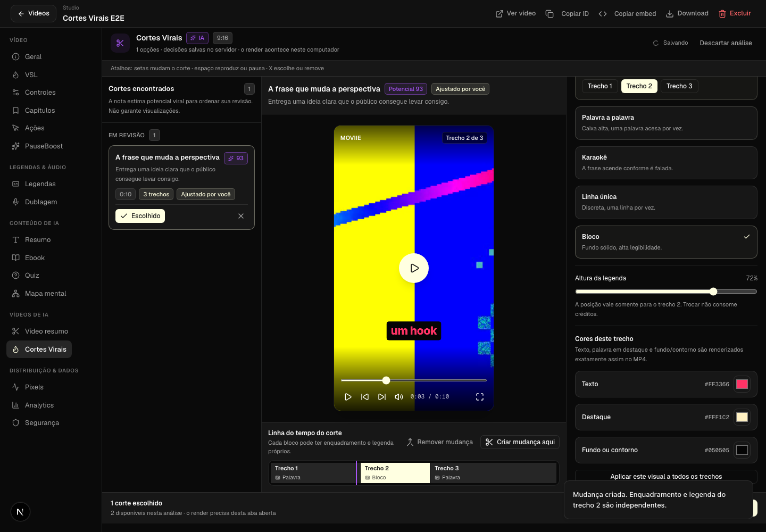The width and height of the screenshot is (766, 532).
Task: Click Remover mudança
Action: (439, 442)
